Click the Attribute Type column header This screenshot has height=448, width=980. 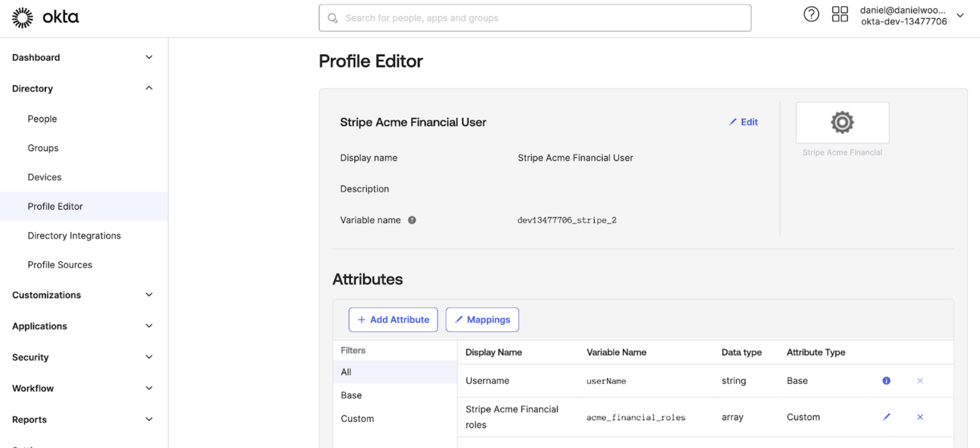pos(816,353)
